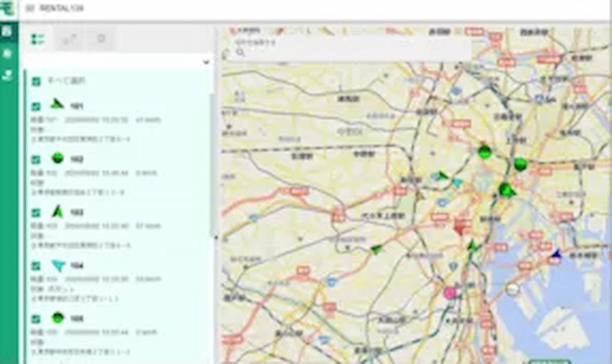Uncheck the checkbox for vehicle 102

36,160
